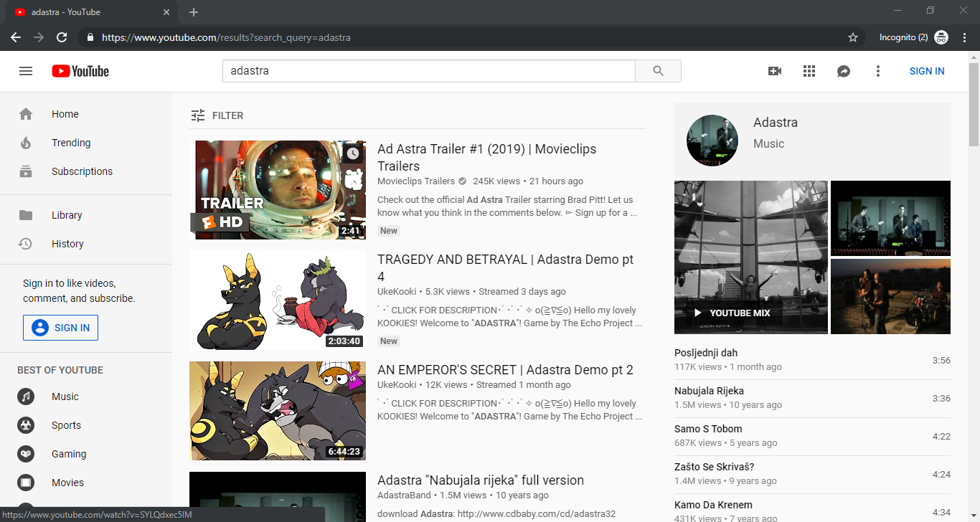
Task: Click the search box containing adastra
Action: click(428, 71)
